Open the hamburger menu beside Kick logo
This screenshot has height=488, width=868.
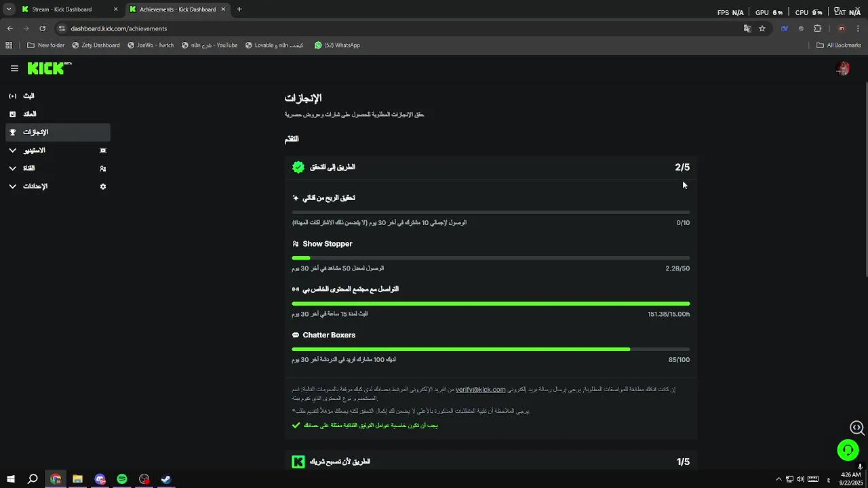point(14,68)
